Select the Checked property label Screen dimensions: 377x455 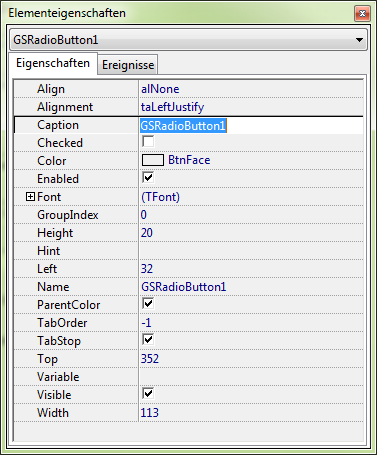pyautogui.click(x=60, y=143)
